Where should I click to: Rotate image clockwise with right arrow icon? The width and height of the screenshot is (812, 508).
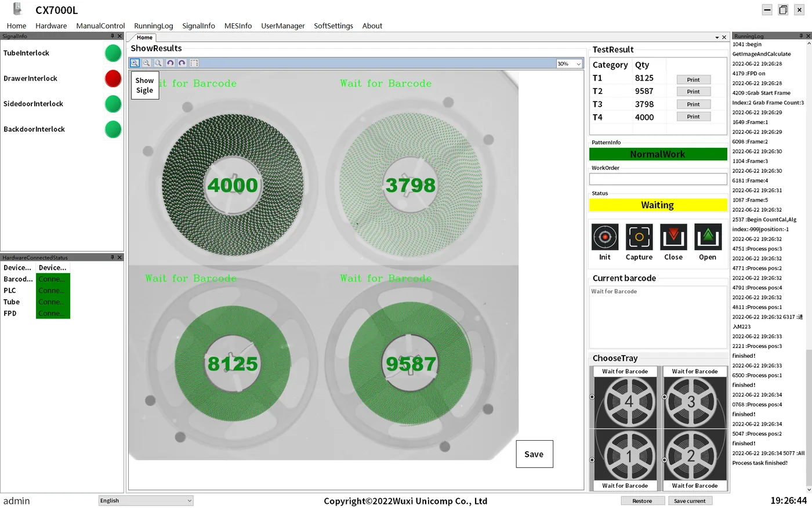pos(182,63)
